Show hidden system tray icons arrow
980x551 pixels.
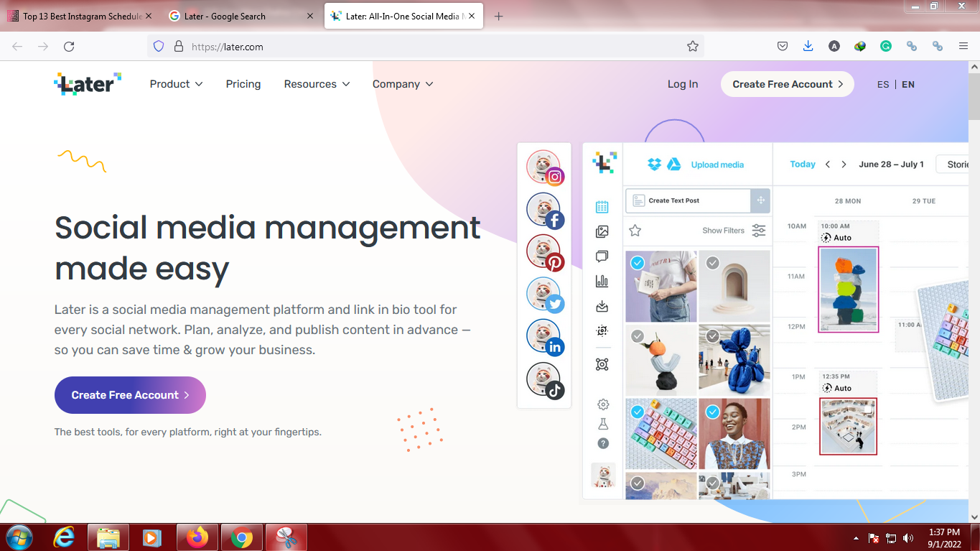pyautogui.click(x=856, y=538)
